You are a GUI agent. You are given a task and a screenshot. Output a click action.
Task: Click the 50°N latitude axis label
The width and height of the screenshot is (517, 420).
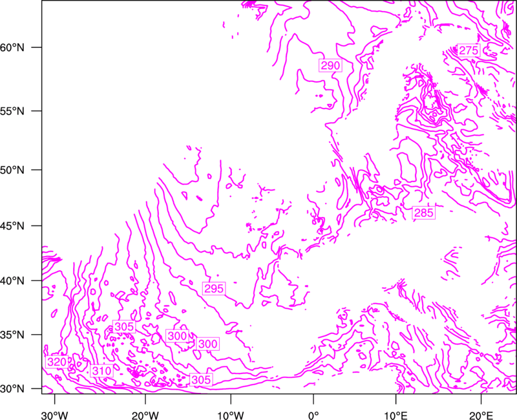12,170
